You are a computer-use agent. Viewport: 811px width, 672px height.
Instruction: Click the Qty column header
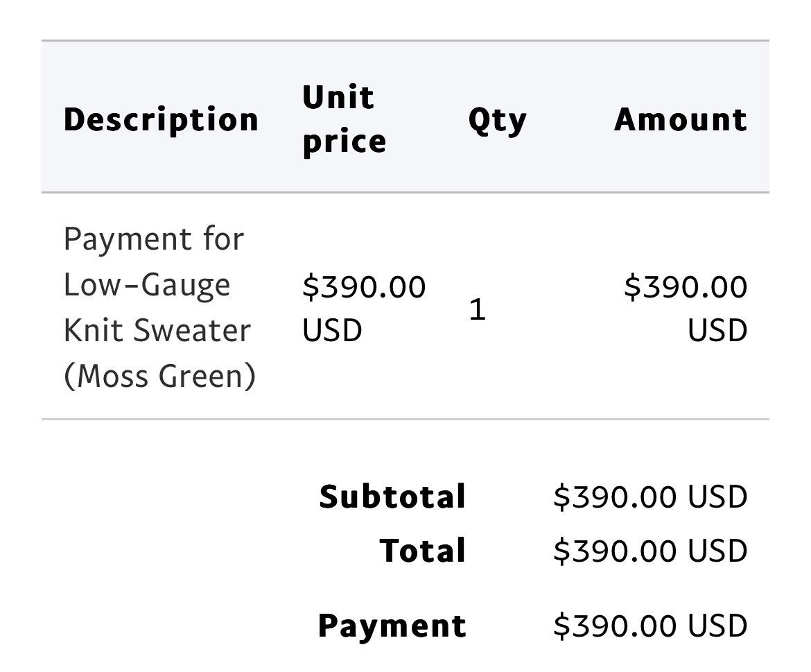click(x=497, y=121)
